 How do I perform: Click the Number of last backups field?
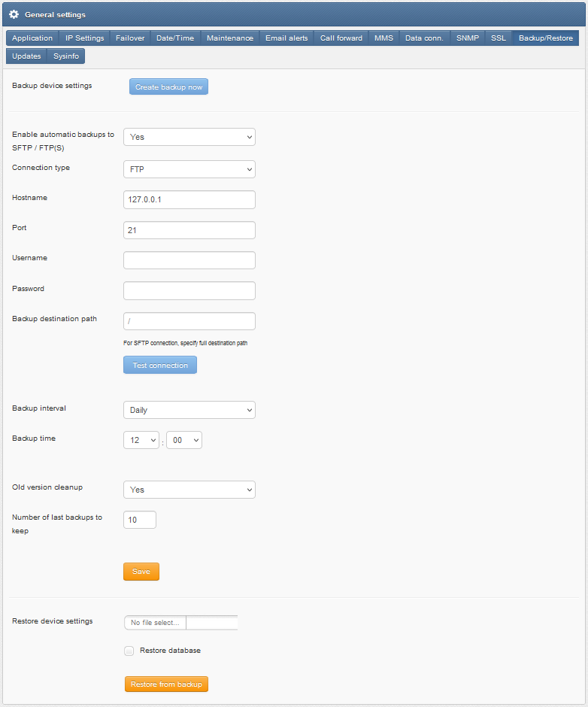pyautogui.click(x=140, y=520)
